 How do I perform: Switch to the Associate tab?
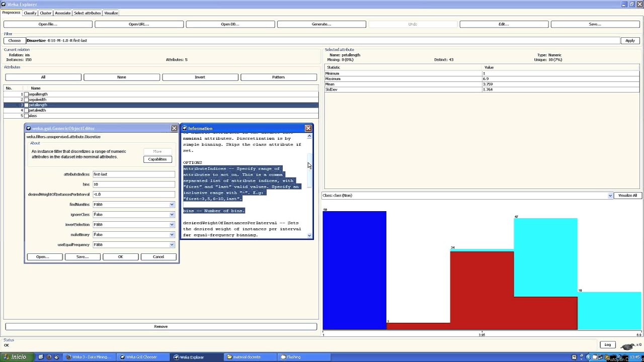63,13
